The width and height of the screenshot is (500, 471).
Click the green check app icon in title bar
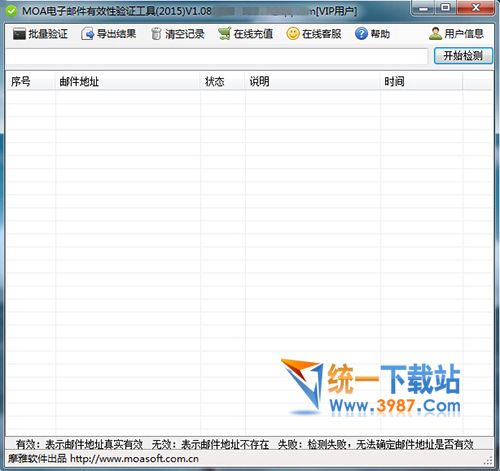coord(11,11)
